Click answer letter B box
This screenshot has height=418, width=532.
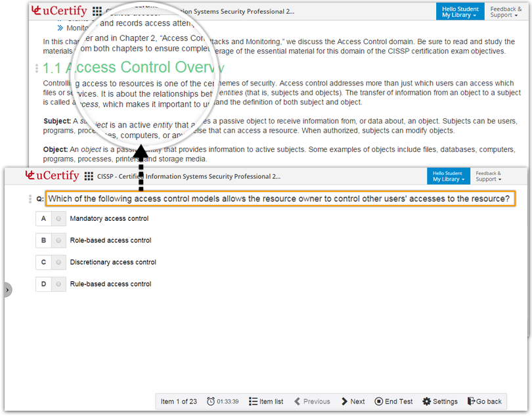pos(43,241)
